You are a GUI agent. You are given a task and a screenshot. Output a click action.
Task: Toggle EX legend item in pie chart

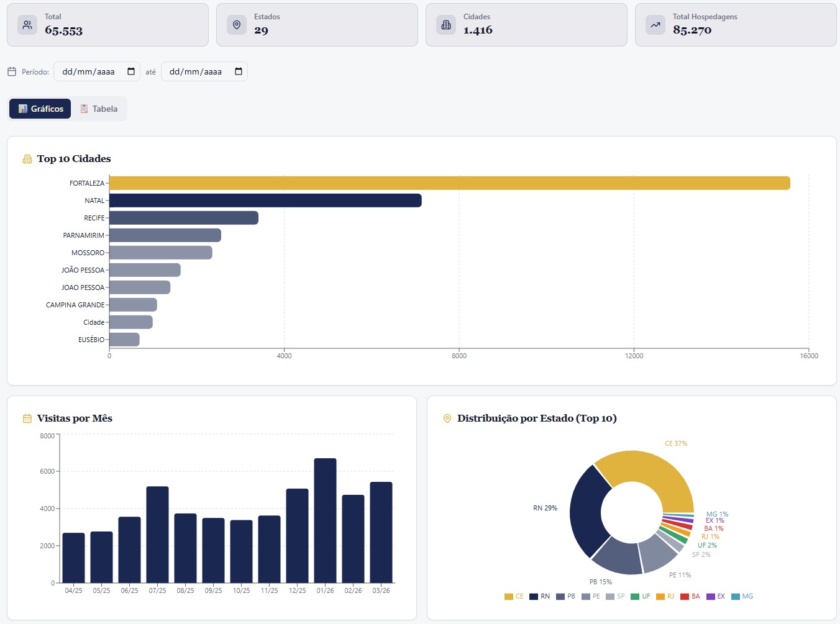pyautogui.click(x=716, y=597)
